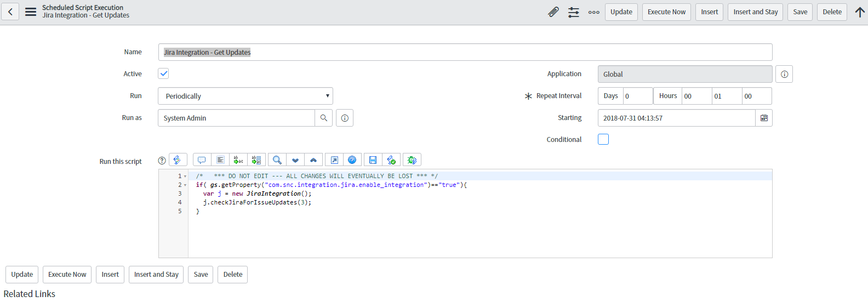Click the Repeat Interval Days field
Screen dimensions: 868x302
point(638,96)
